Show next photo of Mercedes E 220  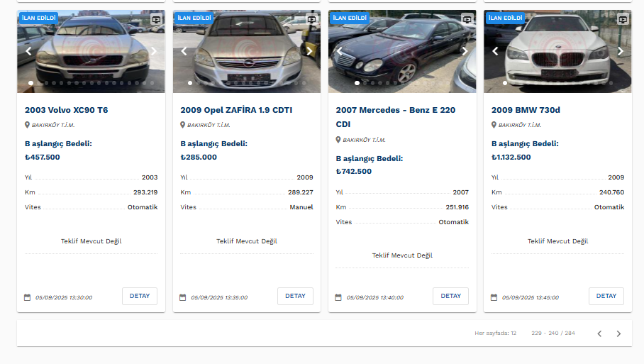pos(465,51)
